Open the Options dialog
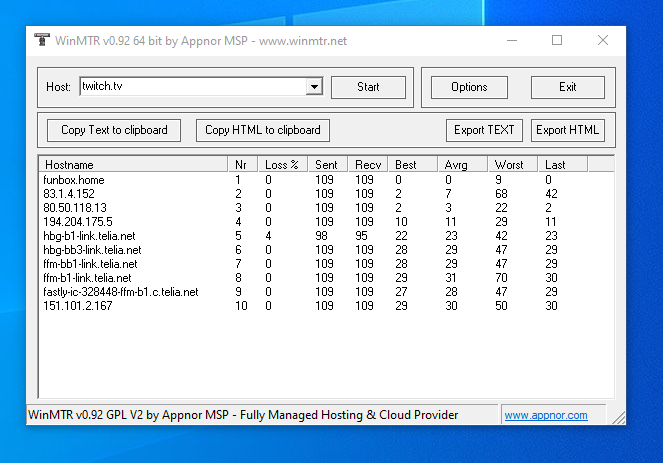 (469, 87)
